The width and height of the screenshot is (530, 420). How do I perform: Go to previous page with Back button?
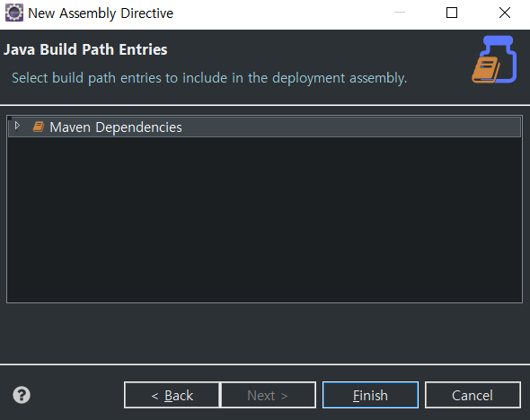pos(172,395)
